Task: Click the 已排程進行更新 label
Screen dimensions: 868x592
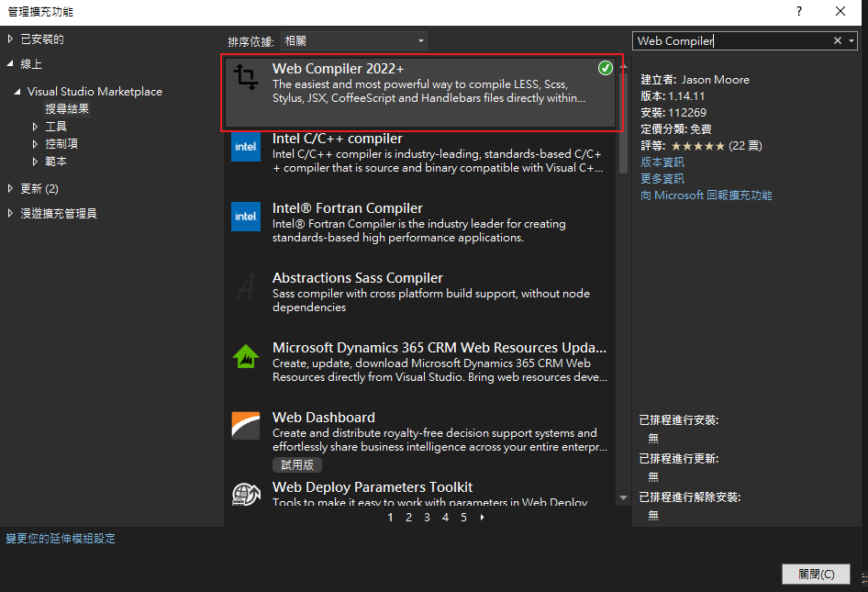Action: [x=679, y=459]
